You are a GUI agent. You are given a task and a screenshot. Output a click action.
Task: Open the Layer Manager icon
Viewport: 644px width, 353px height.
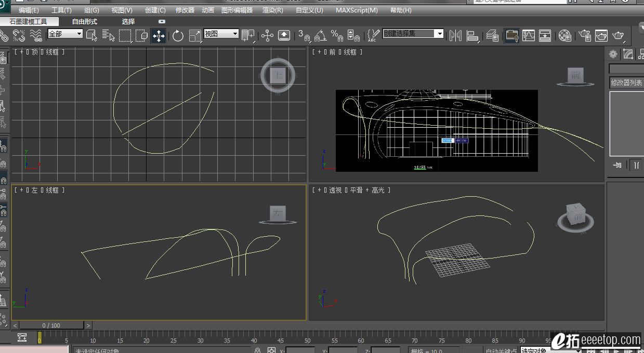pyautogui.click(x=492, y=35)
